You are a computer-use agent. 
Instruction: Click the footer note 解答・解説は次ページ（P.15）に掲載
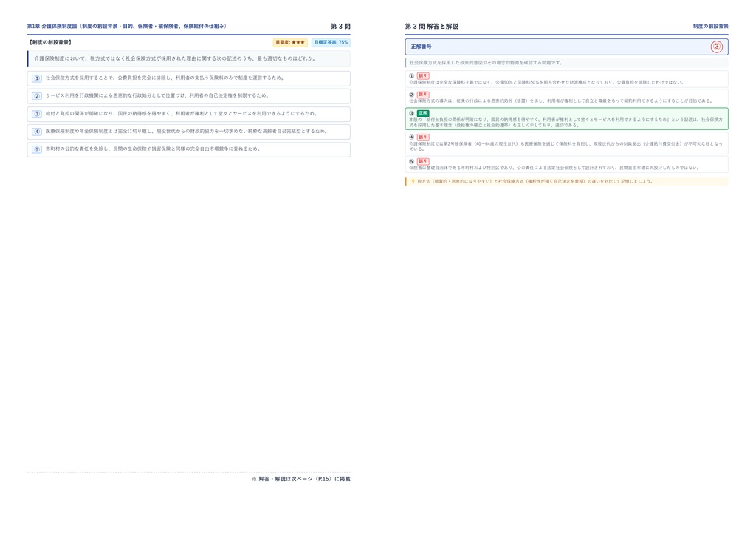tap(301, 479)
